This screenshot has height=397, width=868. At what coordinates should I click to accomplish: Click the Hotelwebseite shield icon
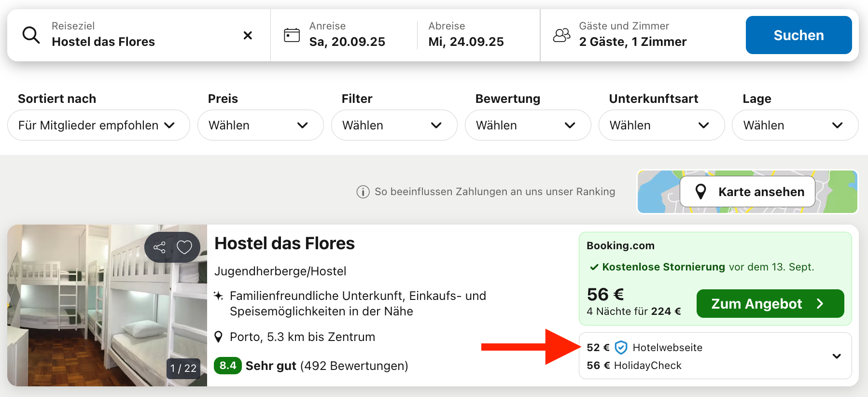tap(621, 347)
